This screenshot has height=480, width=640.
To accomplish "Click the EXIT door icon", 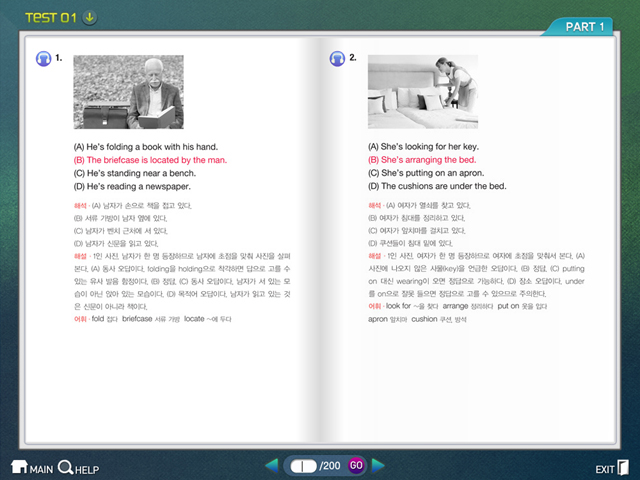I will pos(614,467).
